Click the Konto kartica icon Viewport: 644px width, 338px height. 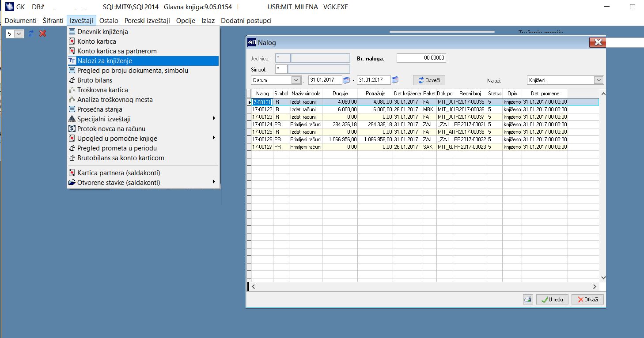(72, 41)
